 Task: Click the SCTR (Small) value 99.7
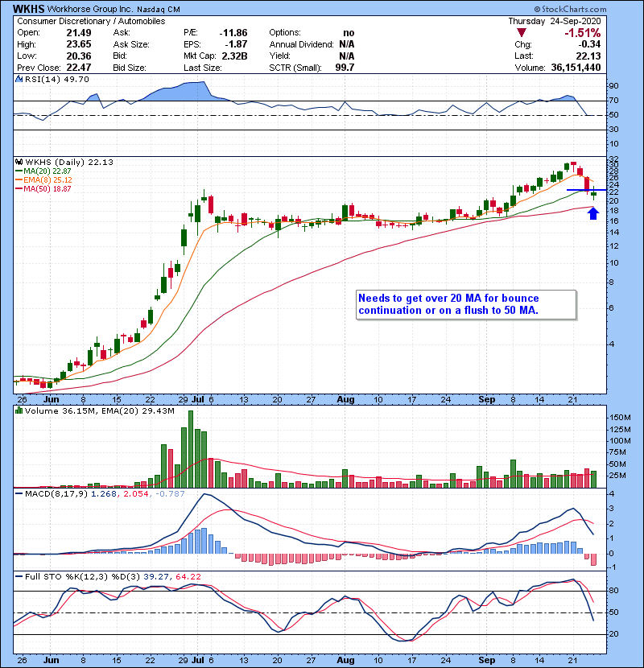(x=345, y=68)
